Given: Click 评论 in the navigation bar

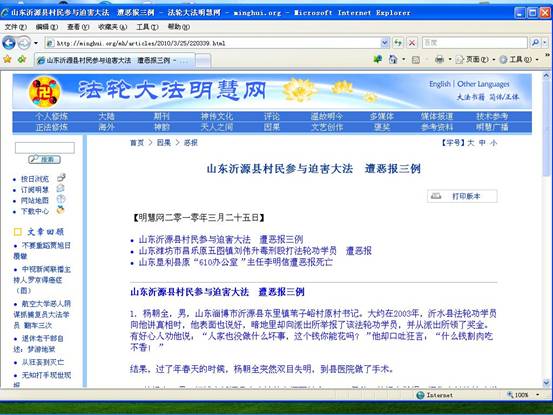Looking at the screenshot, I should tap(272, 116).
